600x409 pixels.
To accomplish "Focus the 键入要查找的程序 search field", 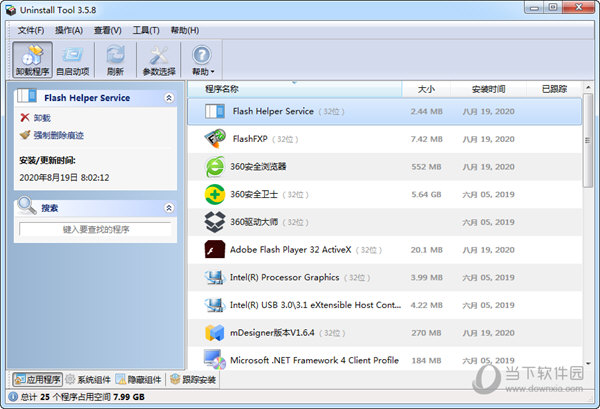I will [96, 229].
